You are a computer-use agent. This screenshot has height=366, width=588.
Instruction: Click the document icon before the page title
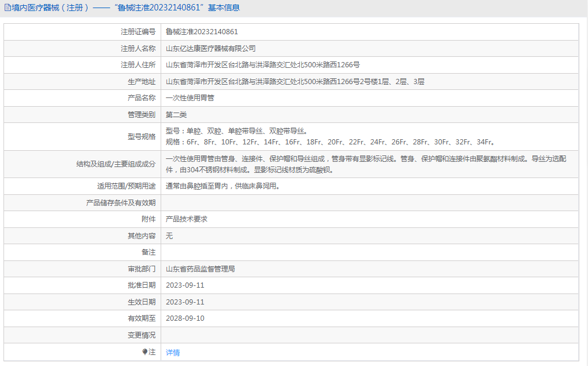pos(8,8)
